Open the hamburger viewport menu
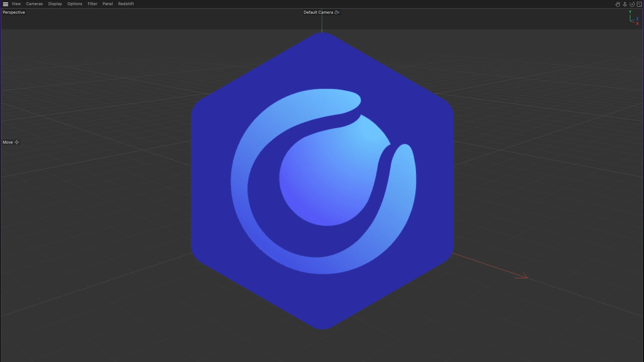 [x=5, y=4]
